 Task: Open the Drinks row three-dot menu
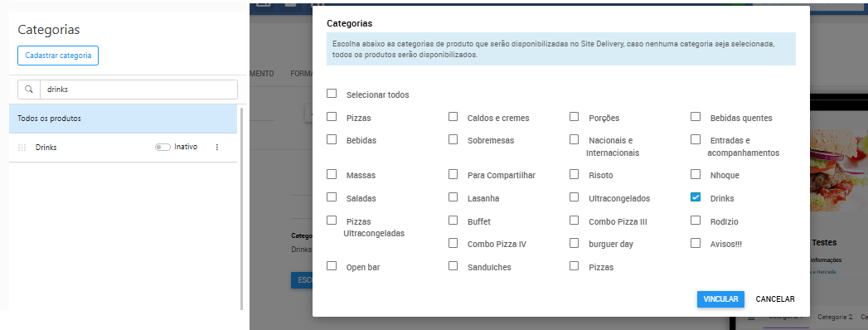point(217,148)
